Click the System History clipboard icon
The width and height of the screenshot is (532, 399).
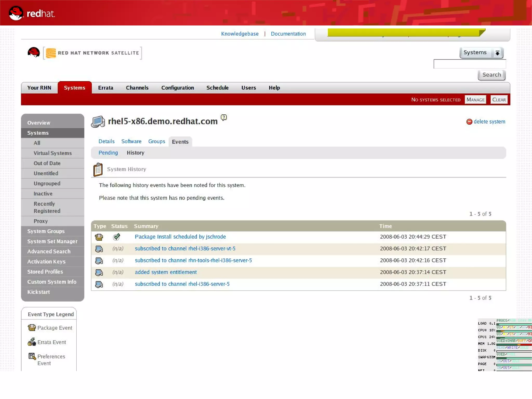click(98, 169)
